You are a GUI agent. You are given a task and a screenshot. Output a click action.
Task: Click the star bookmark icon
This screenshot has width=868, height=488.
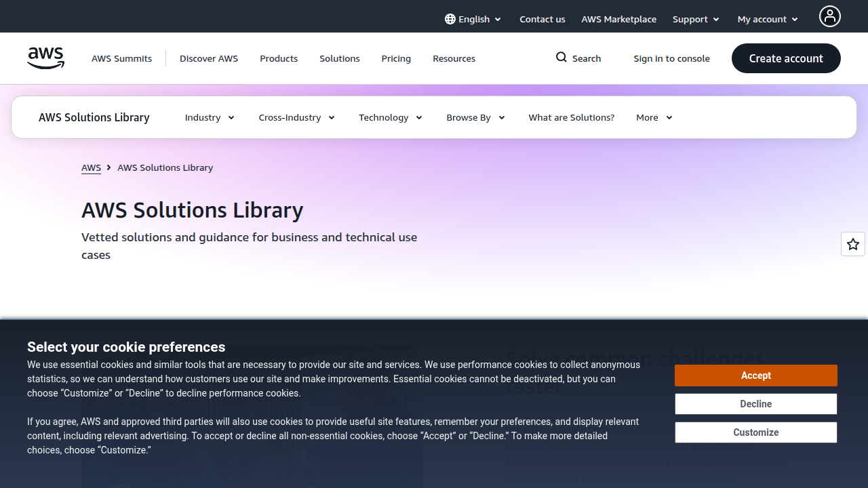tap(853, 244)
